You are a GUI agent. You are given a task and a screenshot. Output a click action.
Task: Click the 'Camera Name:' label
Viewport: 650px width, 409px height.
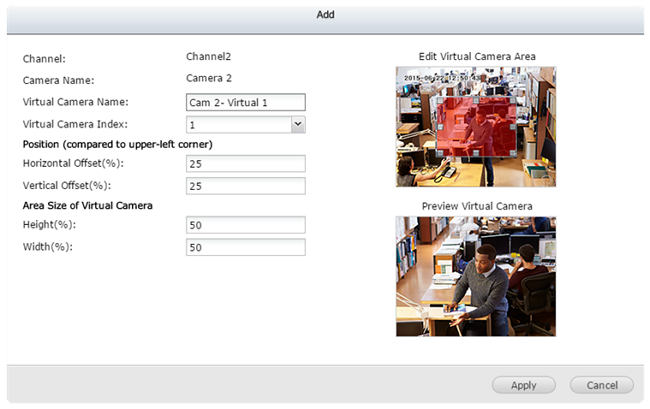[58, 80]
